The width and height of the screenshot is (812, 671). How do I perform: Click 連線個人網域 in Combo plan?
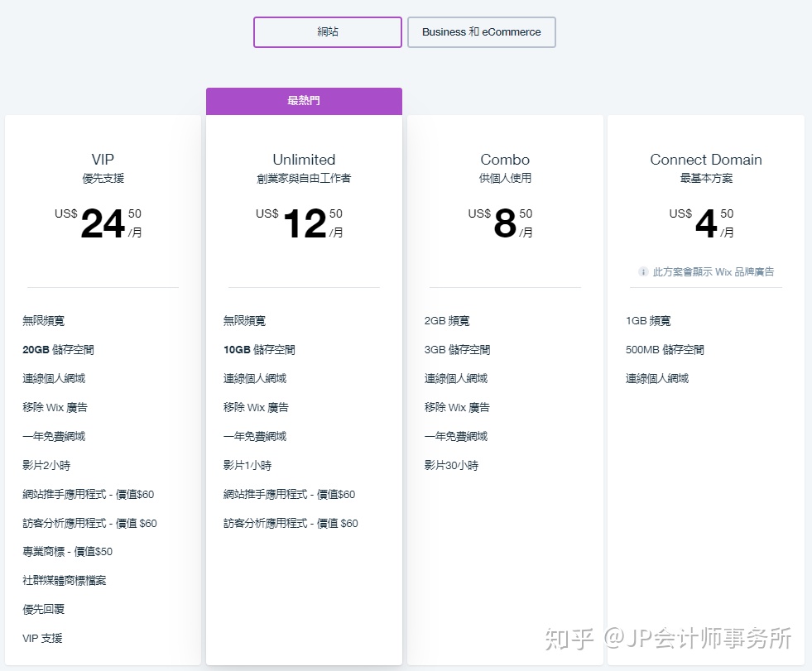pos(456,379)
